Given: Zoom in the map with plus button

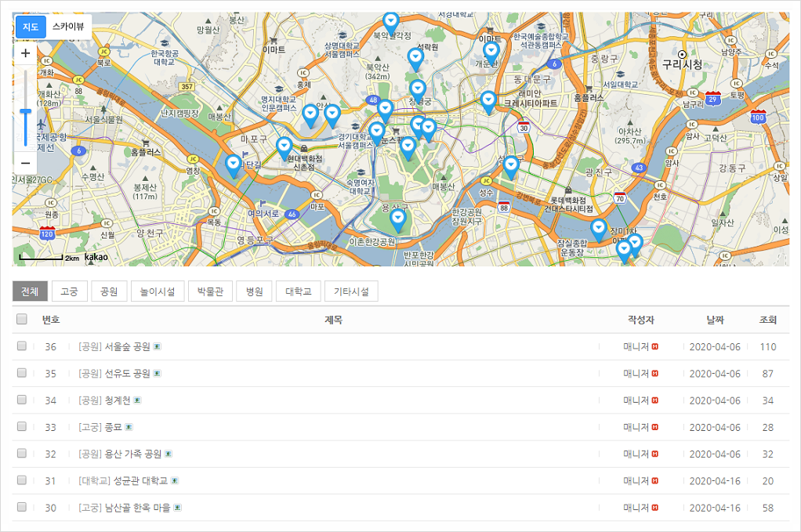Looking at the screenshot, I should coord(25,53).
